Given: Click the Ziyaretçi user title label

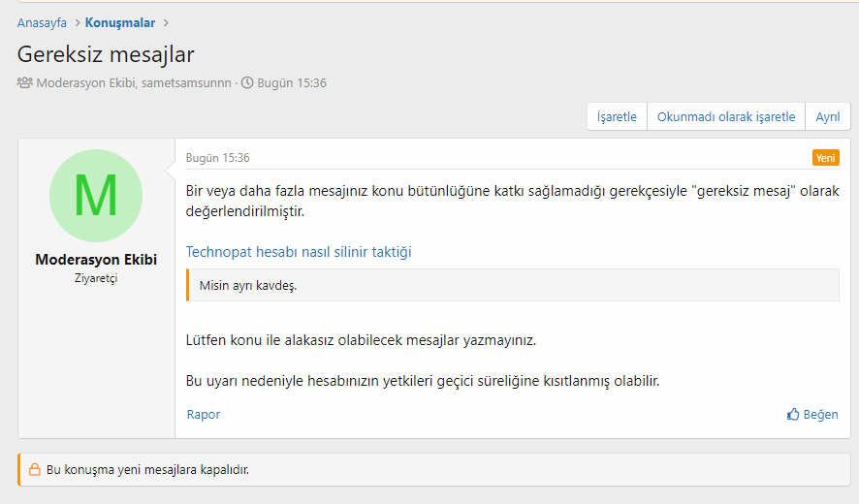Looking at the screenshot, I should (x=96, y=278).
